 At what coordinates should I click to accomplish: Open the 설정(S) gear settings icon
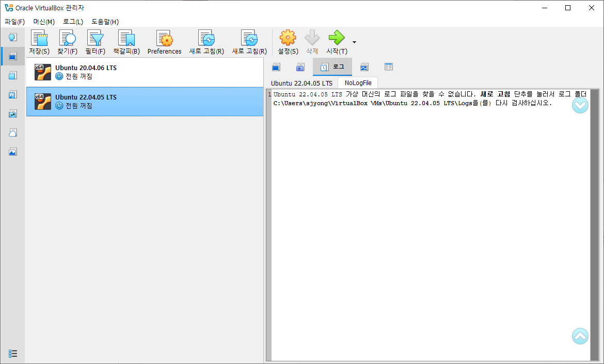click(288, 38)
